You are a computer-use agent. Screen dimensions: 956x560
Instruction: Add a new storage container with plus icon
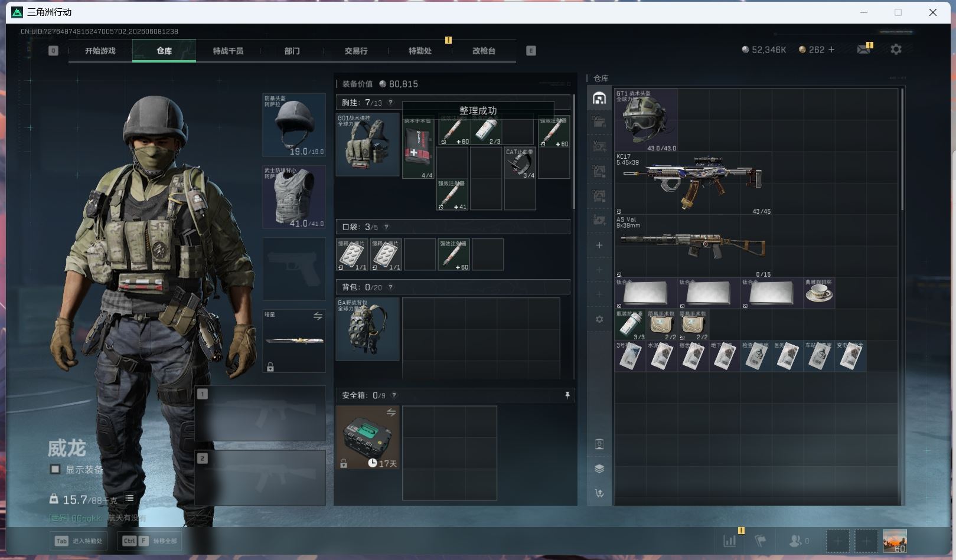599,245
